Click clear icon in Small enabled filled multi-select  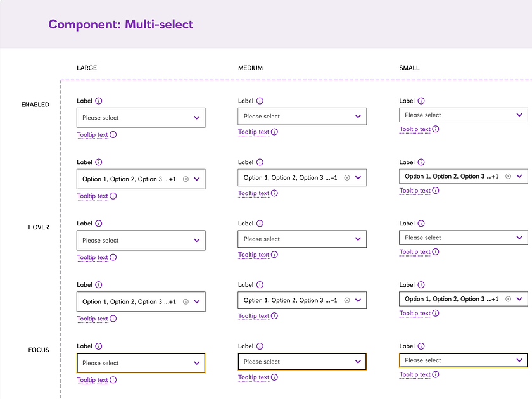coord(508,176)
